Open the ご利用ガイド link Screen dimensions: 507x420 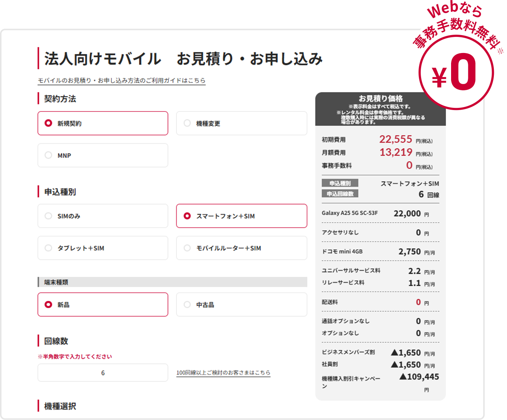click(121, 80)
